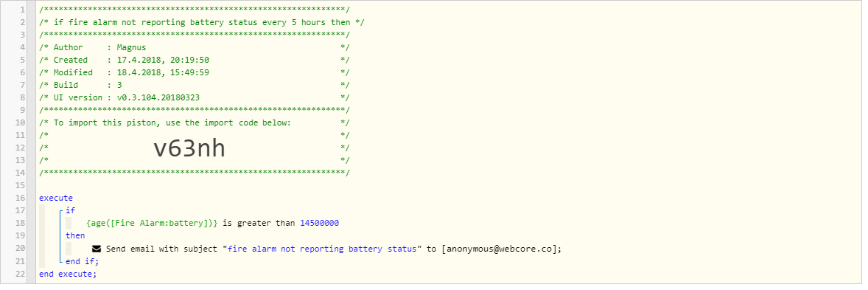Click the piston title comment on line 2

pos(201,22)
